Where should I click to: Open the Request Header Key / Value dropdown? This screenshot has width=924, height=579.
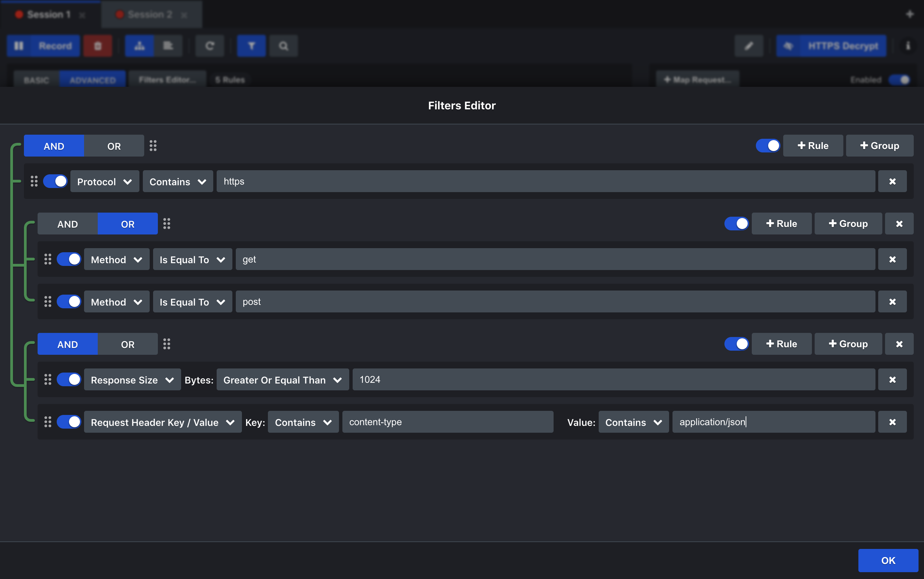pyautogui.click(x=162, y=422)
